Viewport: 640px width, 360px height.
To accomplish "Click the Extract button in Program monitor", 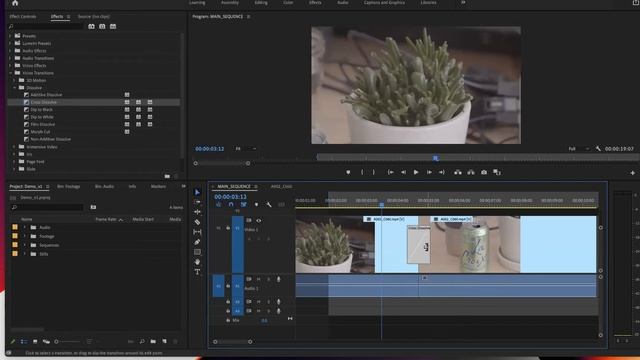I will tap(471, 172).
